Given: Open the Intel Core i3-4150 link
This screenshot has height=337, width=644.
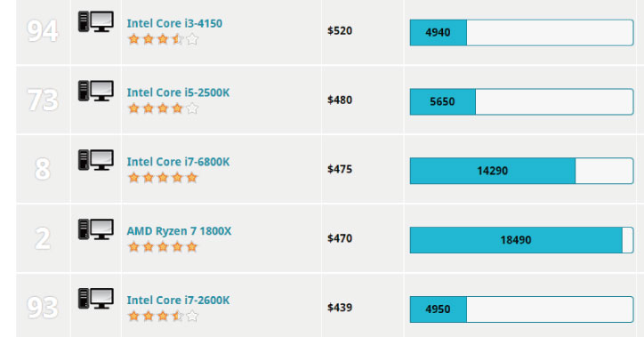Looking at the screenshot, I should coord(174,23).
